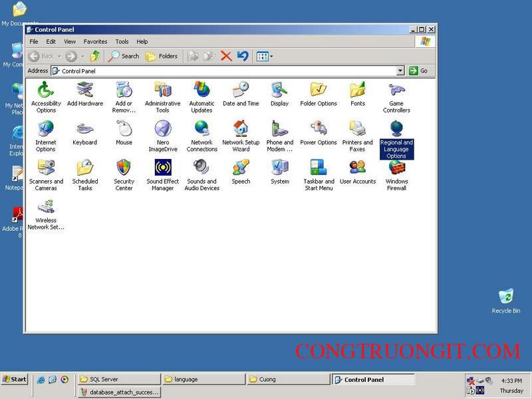Viewport: 532px width, 399px height.
Task: Select Scheduled Tasks icon
Action: 85,175
